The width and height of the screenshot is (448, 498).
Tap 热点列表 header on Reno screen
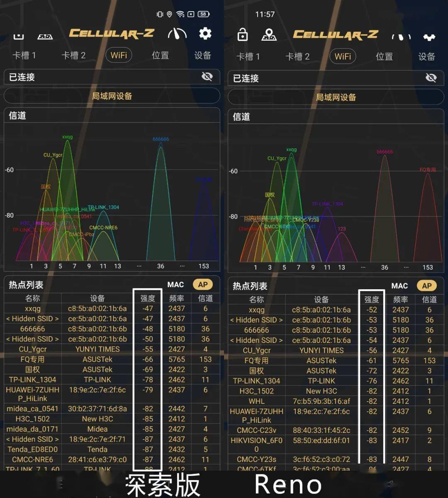(250, 286)
